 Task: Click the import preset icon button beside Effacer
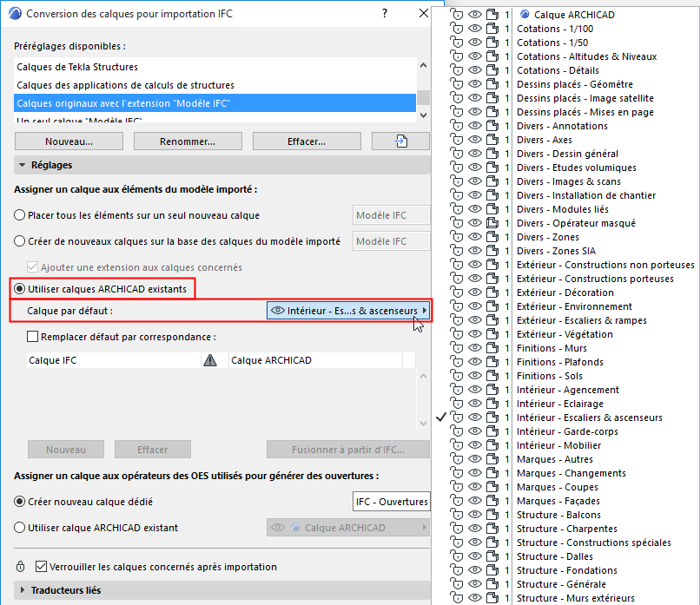400,141
